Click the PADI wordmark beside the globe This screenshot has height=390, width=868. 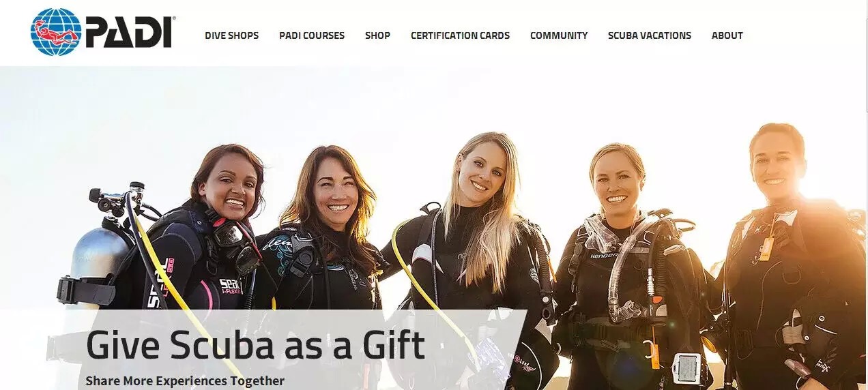[x=130, y=32]
